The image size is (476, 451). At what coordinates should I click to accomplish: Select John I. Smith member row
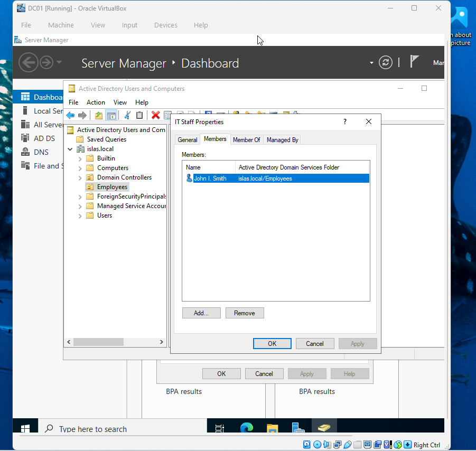[x=276, y=178]
